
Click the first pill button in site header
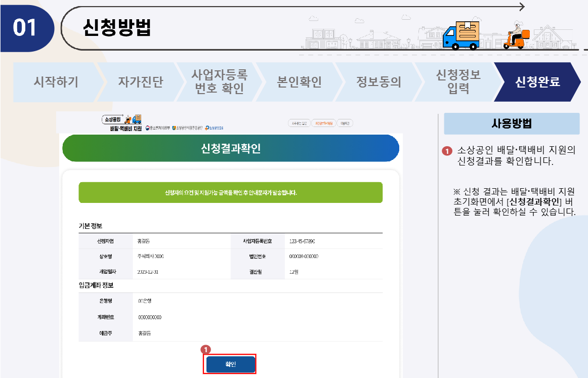click(x=299, y=123)
